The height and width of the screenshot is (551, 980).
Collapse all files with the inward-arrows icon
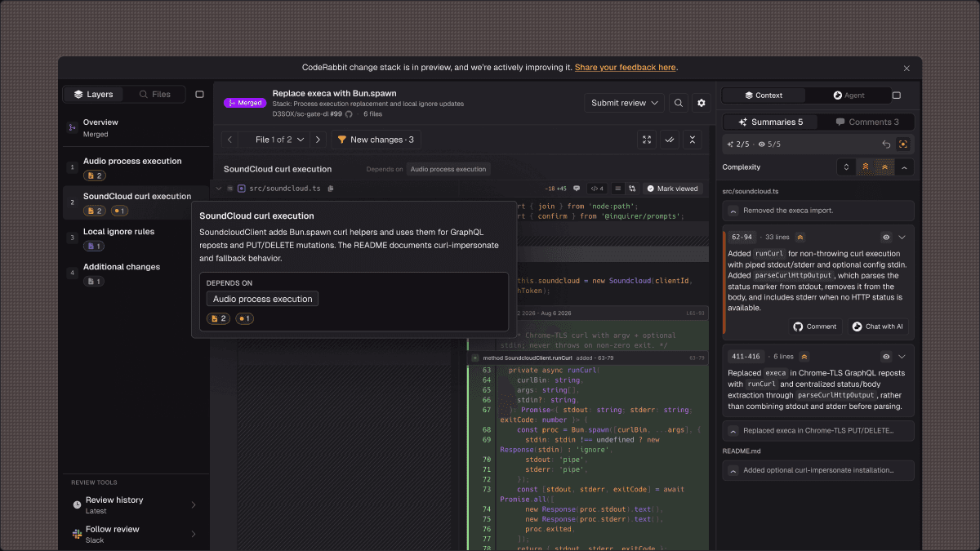pos(693,140)
